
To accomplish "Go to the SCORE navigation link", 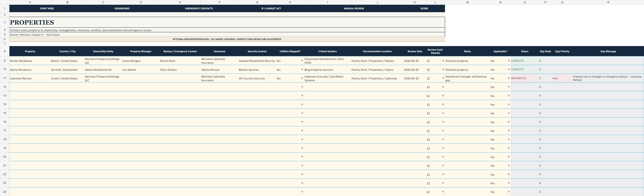I will click(424, 8).
